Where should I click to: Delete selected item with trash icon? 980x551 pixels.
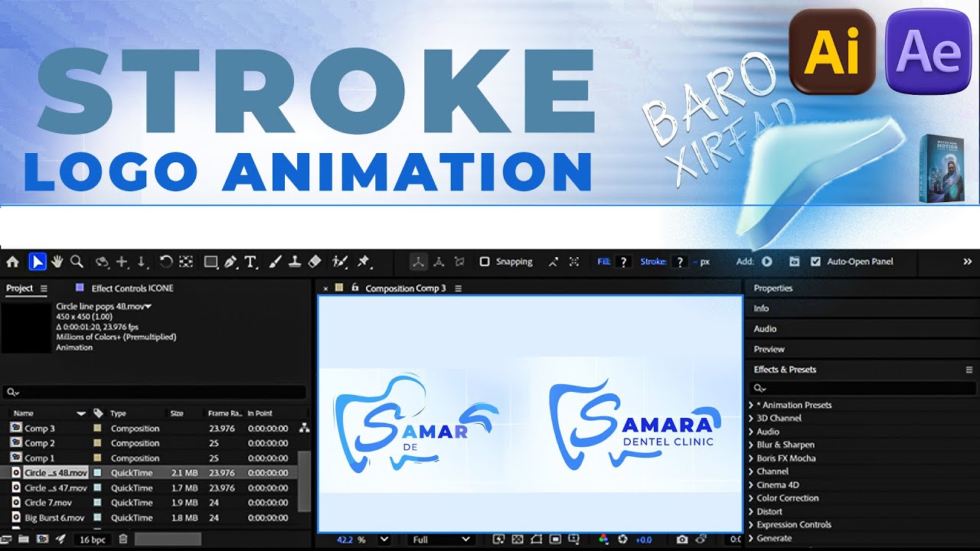point(123,539)
